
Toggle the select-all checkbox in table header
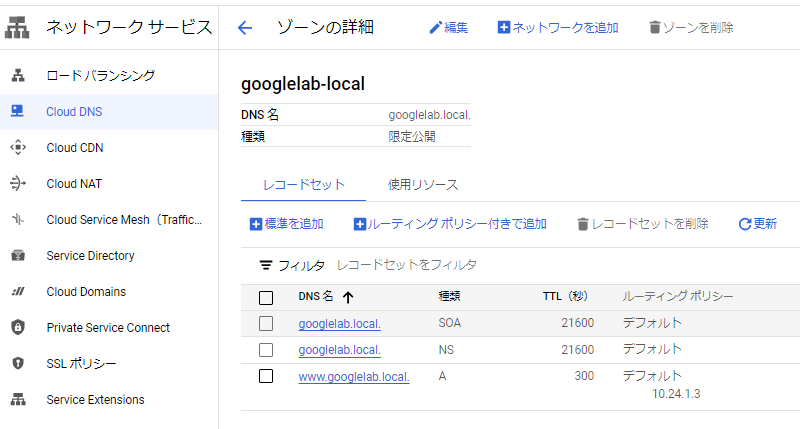coord(266,297)
